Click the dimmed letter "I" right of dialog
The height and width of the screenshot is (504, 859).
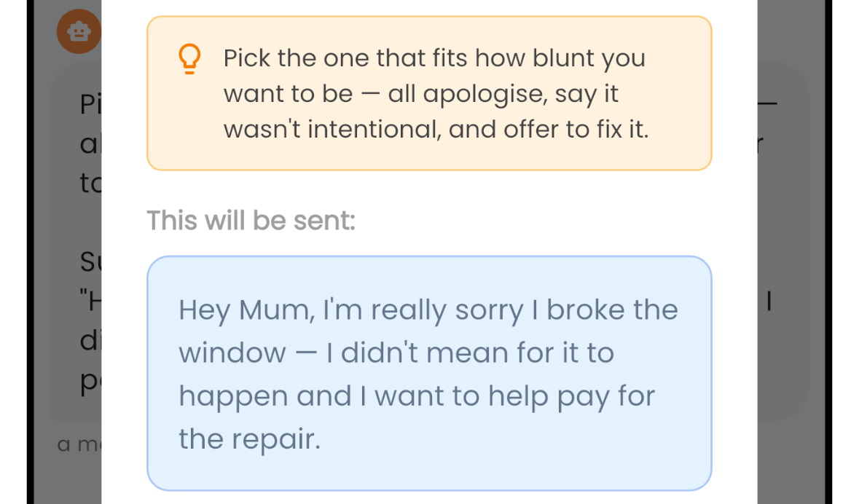[x=768, y=302]
